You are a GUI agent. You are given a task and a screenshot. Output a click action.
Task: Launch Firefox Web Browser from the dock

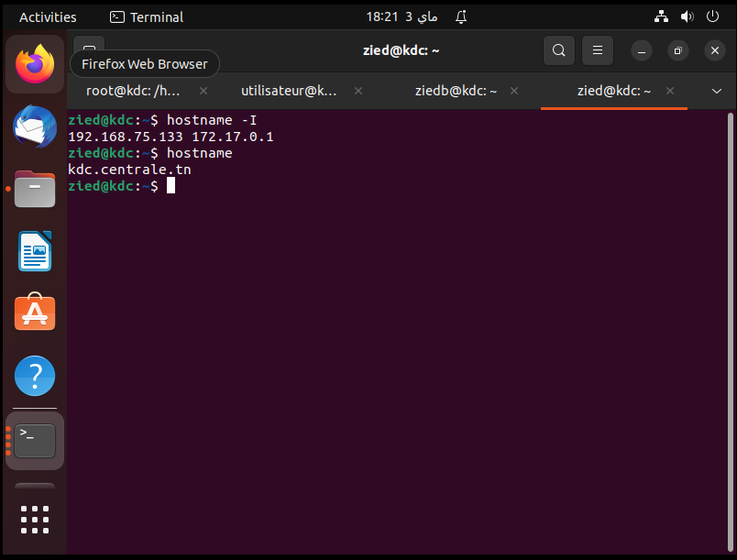[35, 64]
